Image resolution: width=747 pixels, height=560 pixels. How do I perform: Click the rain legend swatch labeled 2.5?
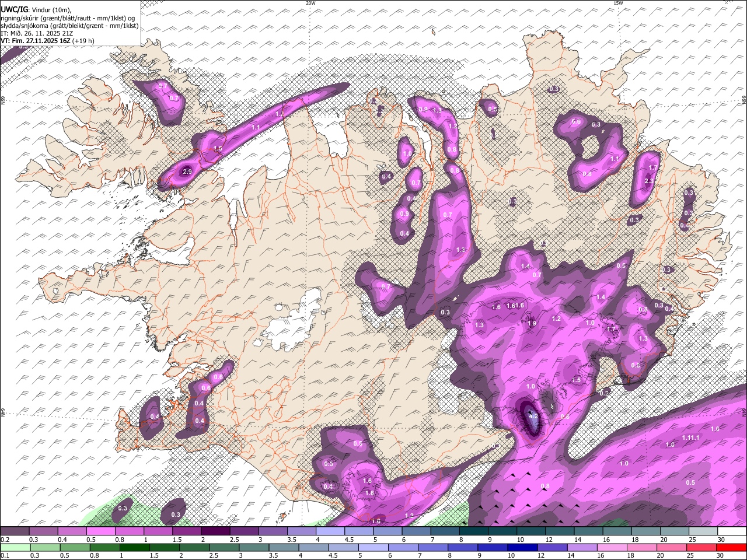tap(224, 547)
